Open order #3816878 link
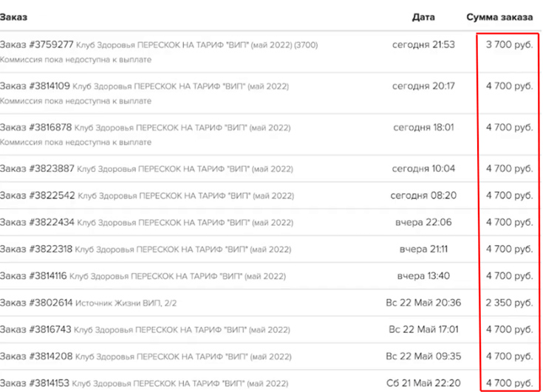 coord(36,127)
